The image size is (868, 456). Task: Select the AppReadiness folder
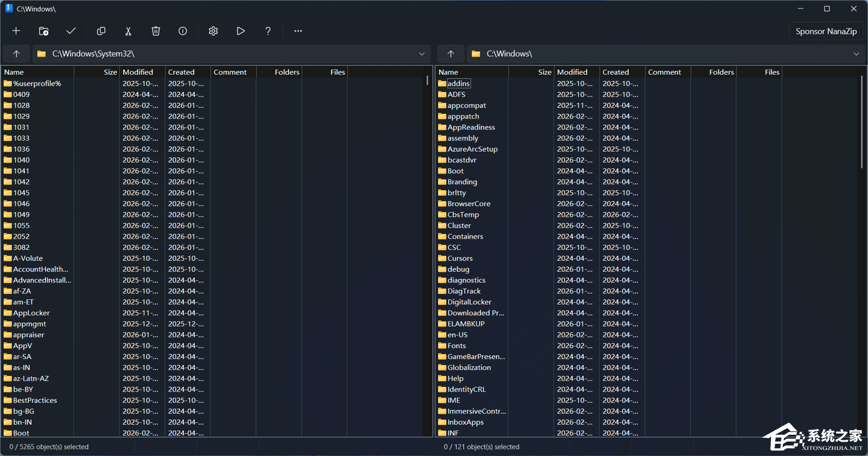(x=471, y=127)
